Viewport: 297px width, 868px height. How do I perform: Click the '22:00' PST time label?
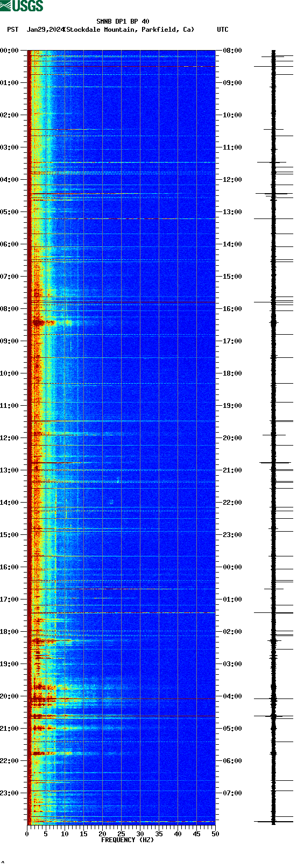[x=9, y=761]
